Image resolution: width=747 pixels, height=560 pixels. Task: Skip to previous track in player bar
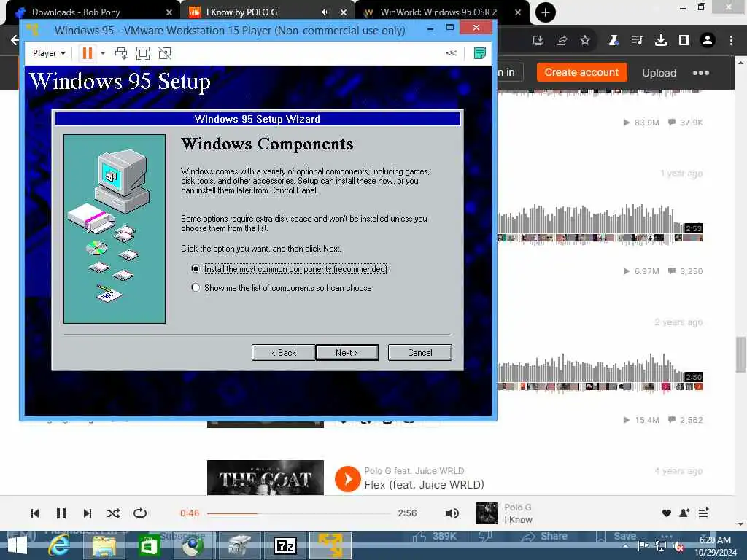(35, 513)
